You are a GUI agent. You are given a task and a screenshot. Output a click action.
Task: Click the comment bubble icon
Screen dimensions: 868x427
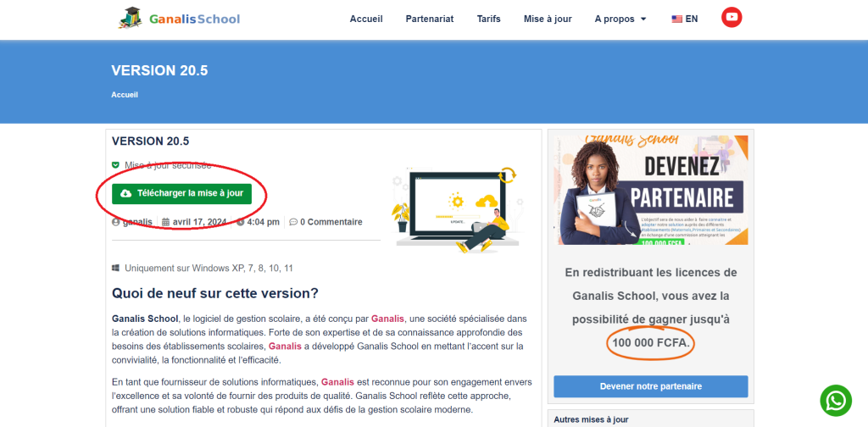[x=293, y=222]
